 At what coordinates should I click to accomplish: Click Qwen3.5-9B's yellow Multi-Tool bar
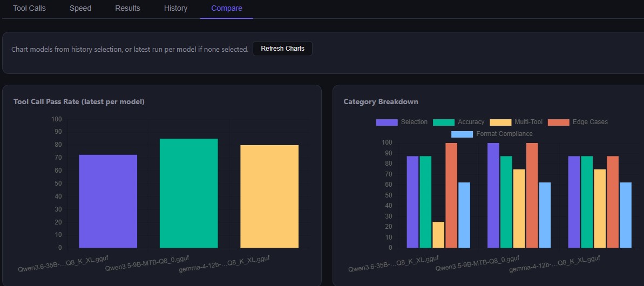[x=519, y=208]
